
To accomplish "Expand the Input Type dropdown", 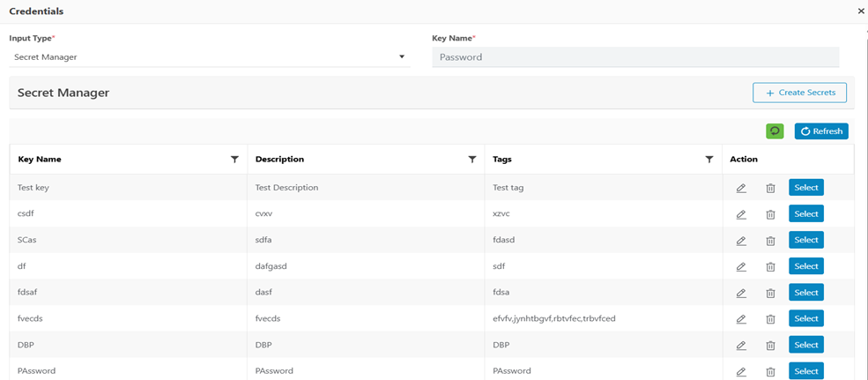I will pos(402,57).
